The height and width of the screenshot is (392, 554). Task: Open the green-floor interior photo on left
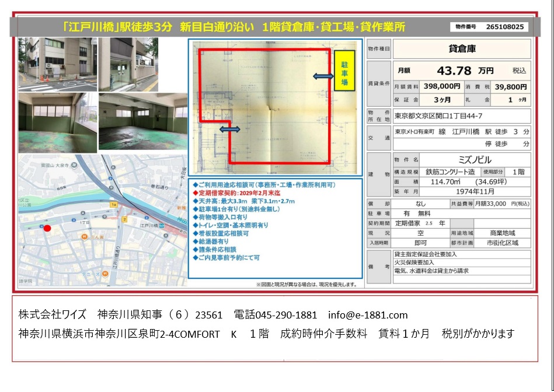(x=58, y=123)
